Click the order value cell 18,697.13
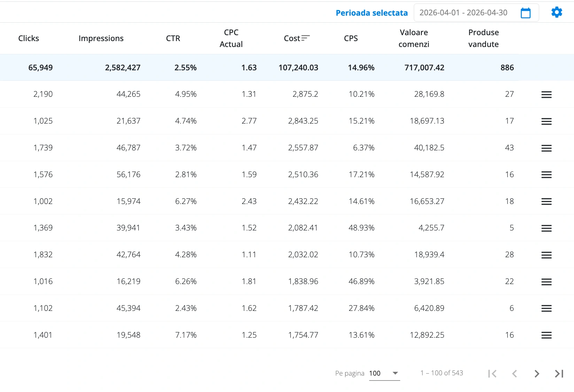The width and height of the screenshot is (574, 392). tap(427, 121)
